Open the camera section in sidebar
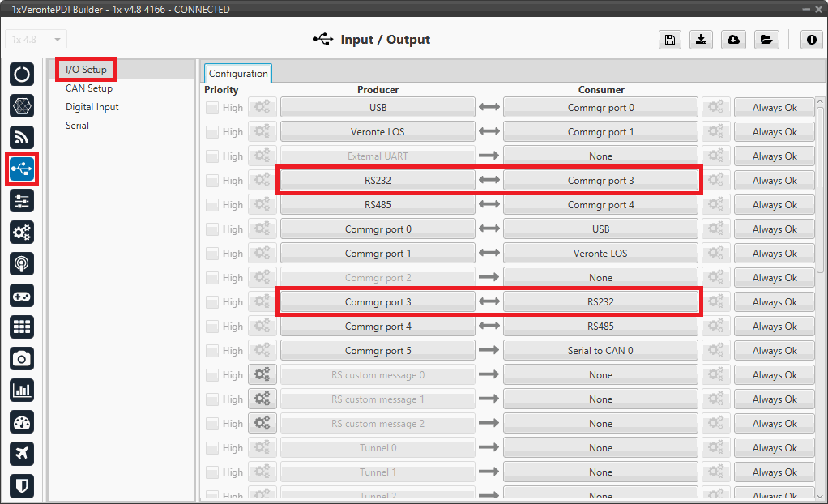 tap(22, 358)
